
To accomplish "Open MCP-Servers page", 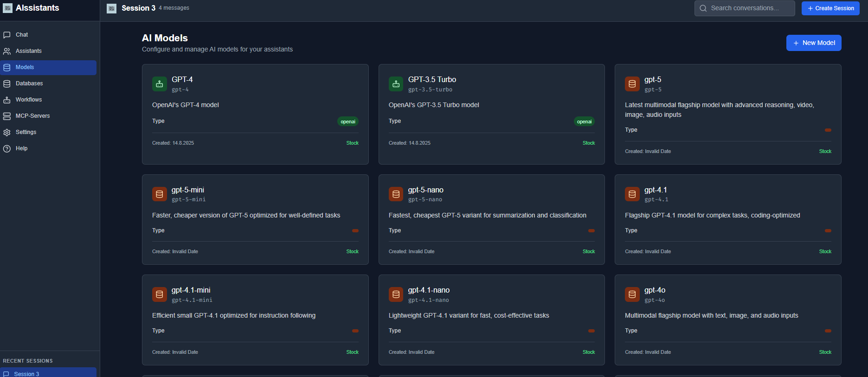I will pyautogui.click(x=48, y=116).
